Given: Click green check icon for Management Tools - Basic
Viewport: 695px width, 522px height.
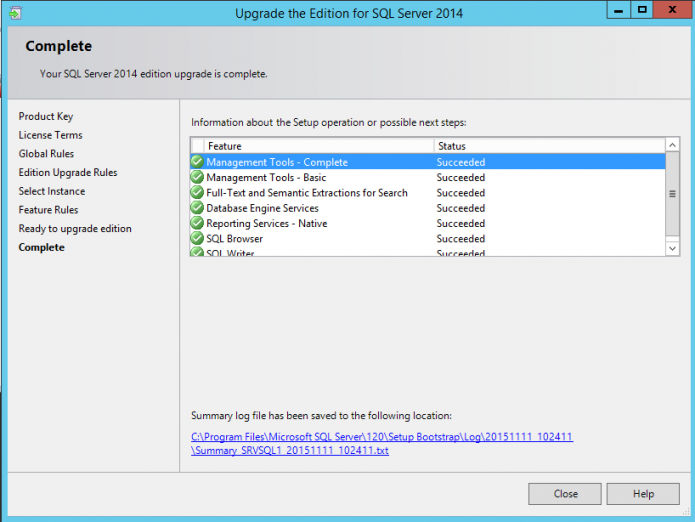Looking at the screenshot, I should point(197,177).
